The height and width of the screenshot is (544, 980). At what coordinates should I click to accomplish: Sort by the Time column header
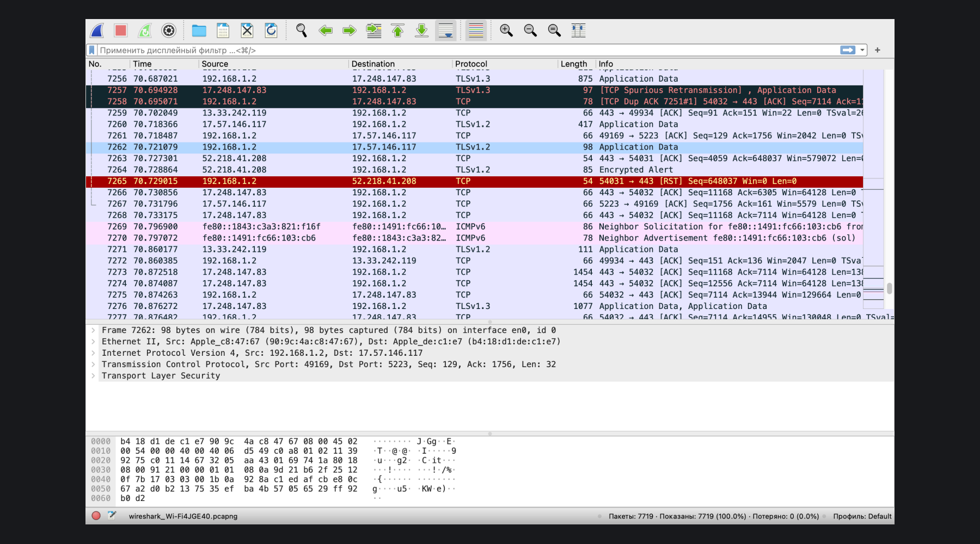click(x=164, y=64)
